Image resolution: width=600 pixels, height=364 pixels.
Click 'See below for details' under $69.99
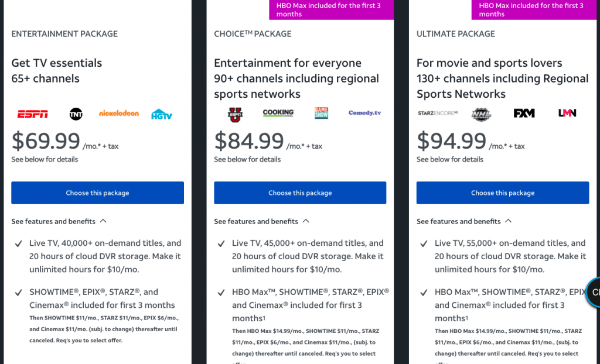pos(45,159)
